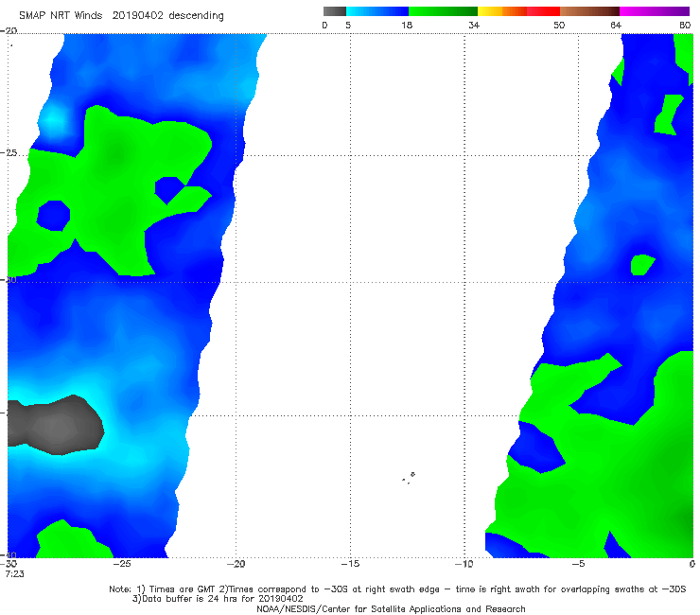The width and height of the screenshot is (700, 615).
Task: Click the '7:23' swath time label
Action: click(x=14, y=574)
